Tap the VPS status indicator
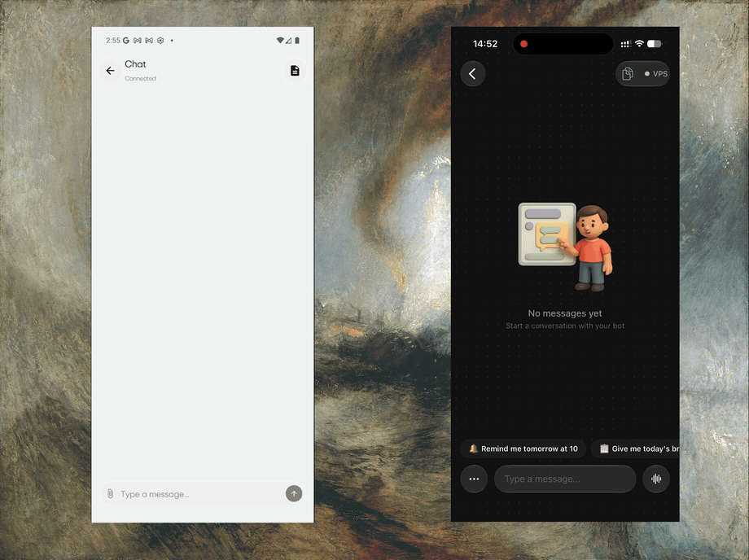 pos(656,73)
